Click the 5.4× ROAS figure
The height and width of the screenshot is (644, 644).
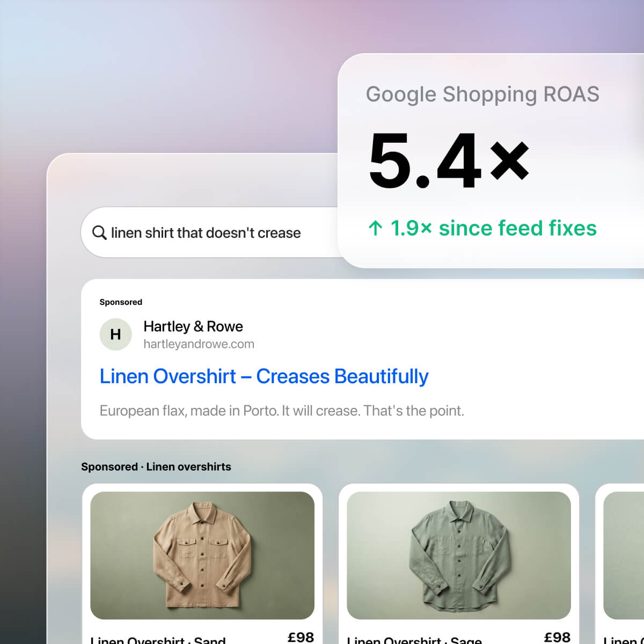pyautogui.click(x=449, y=161)
